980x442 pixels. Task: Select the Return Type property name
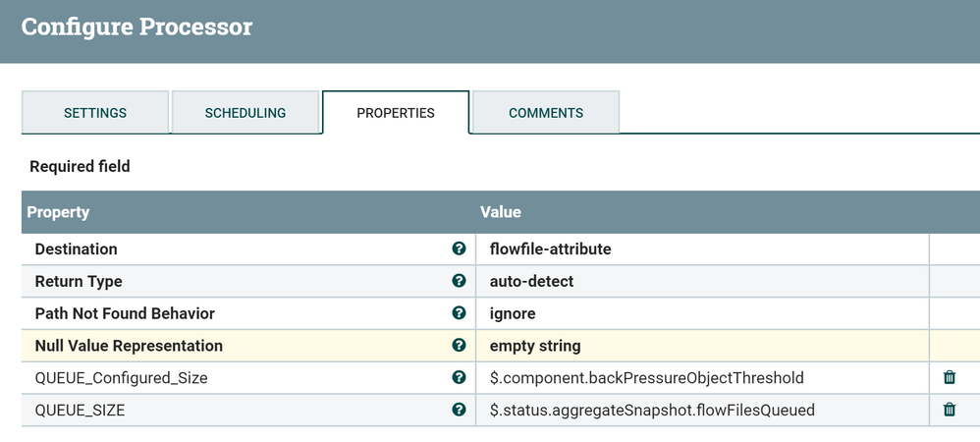click(79, 281)
